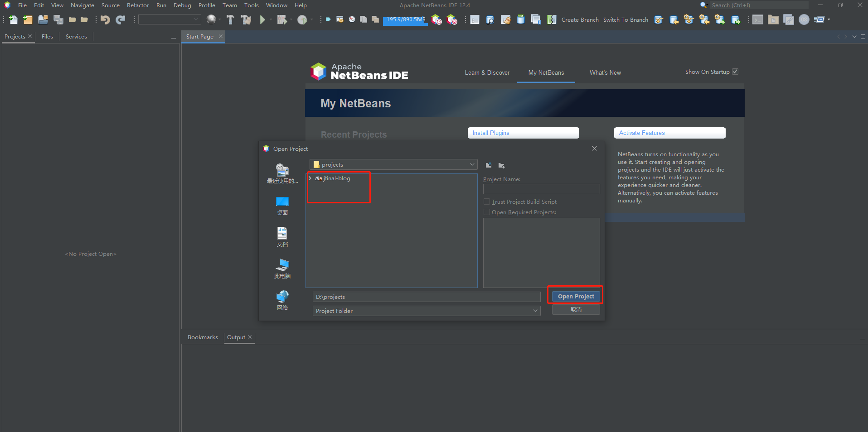Screen dimensions: 868x432
Task: Click the Install Plugins button
Action: pyautogui.click(x=523, y=133)
